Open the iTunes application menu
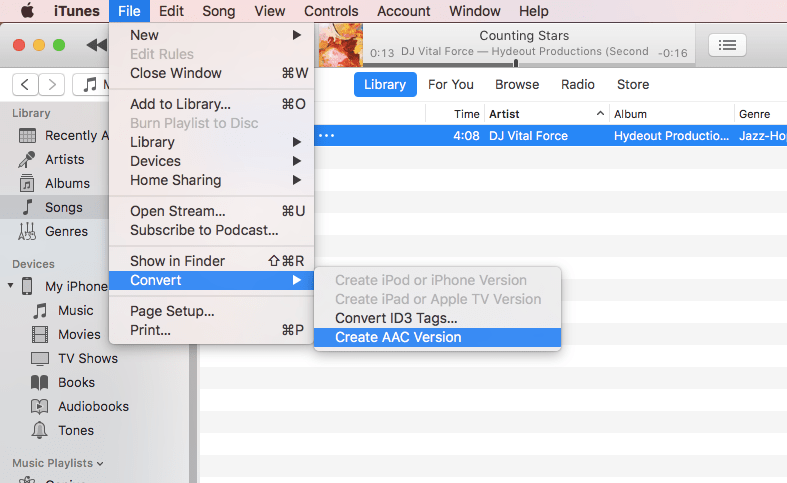 pyautogui.click(x=77, y=11)
